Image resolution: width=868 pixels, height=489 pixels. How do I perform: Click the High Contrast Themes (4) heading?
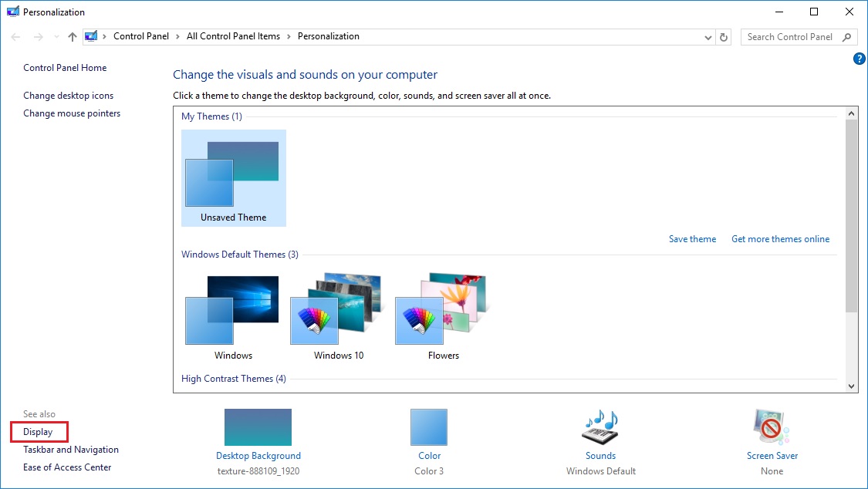tap(234, 379)
